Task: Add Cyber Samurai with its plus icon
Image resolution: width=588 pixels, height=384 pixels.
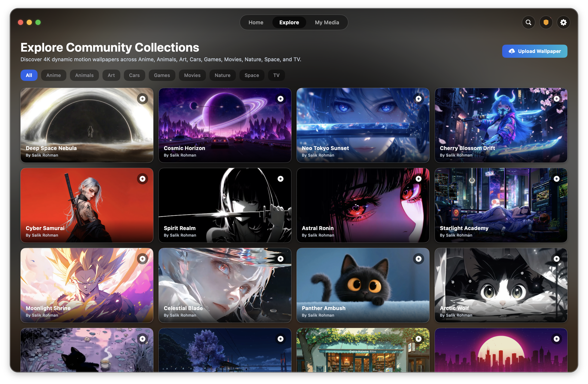Action: click(x=143, y=179)
